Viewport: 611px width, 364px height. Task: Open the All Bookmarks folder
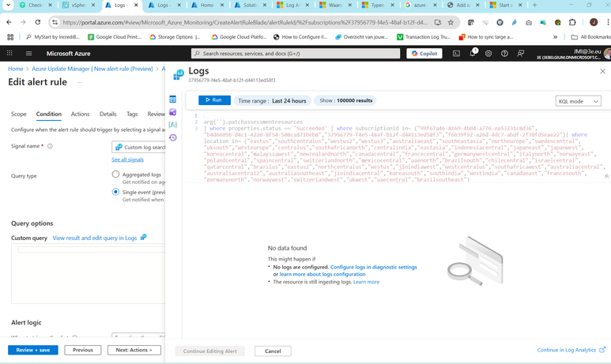590,37
